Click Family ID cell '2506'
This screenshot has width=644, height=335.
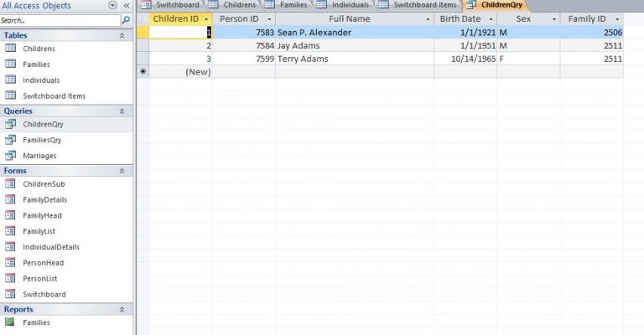(x=592, y=33)
